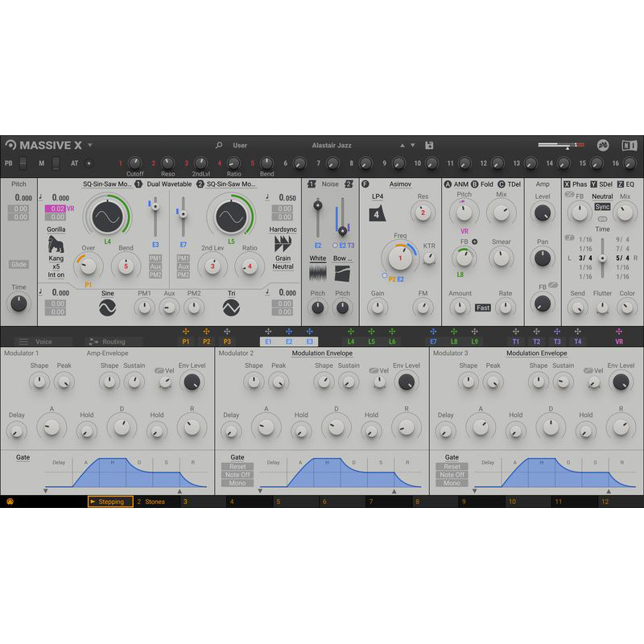Viewport: 644px width, 644px height.
Task: Click the Alastair Jazz preset name
Action: (x=332, y=146)
